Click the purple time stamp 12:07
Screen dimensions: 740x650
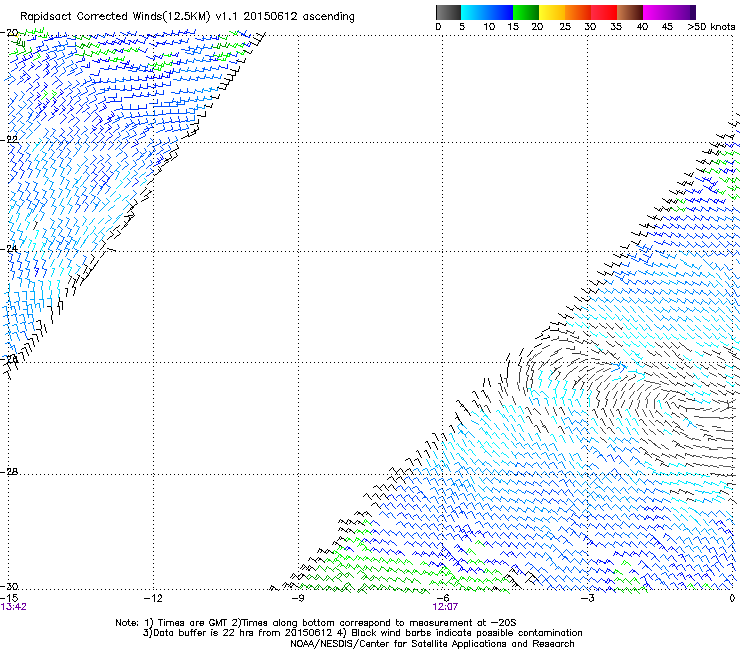tap(445, 607)
